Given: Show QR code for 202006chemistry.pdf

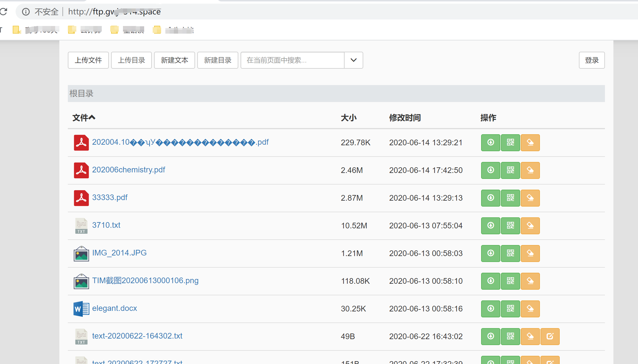Looking at the screenshot, I should click(x=510, y=170).
